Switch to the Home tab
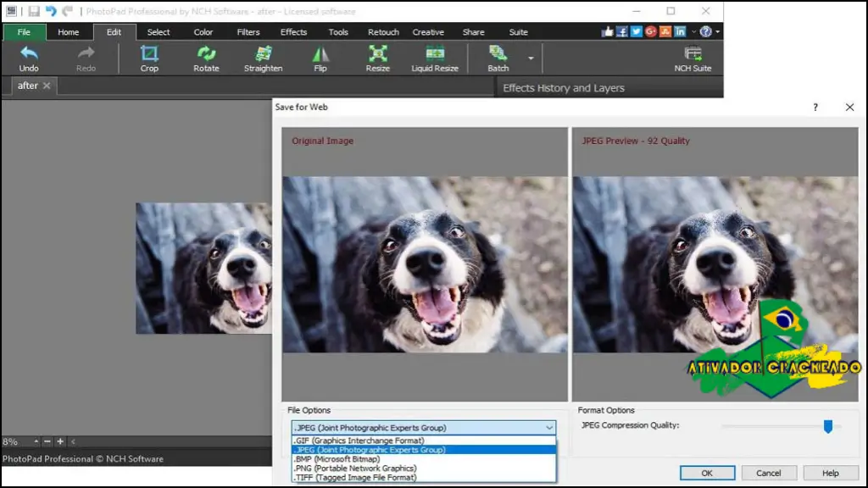 coord(68,32)
